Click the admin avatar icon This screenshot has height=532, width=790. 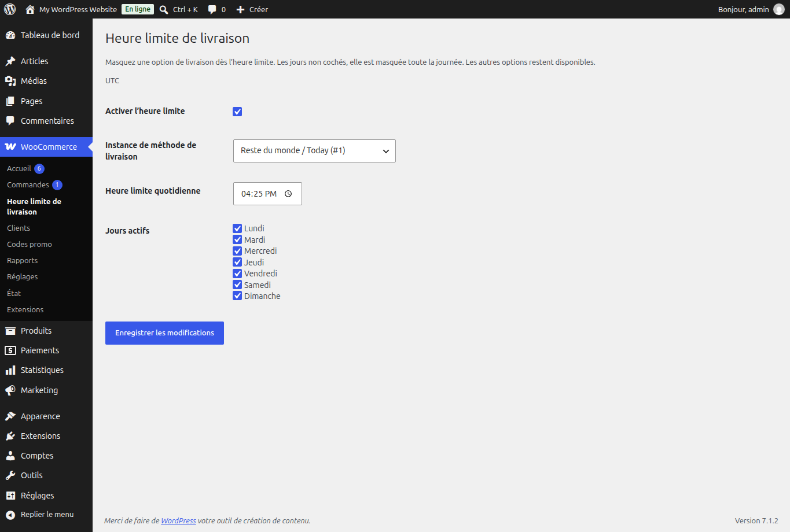(x=779, y=9)
